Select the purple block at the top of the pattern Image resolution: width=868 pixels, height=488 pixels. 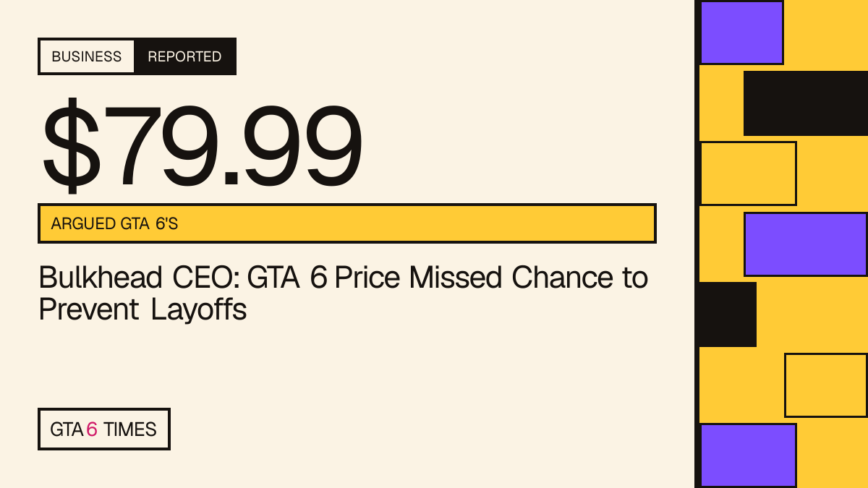(x=741, y=33)
